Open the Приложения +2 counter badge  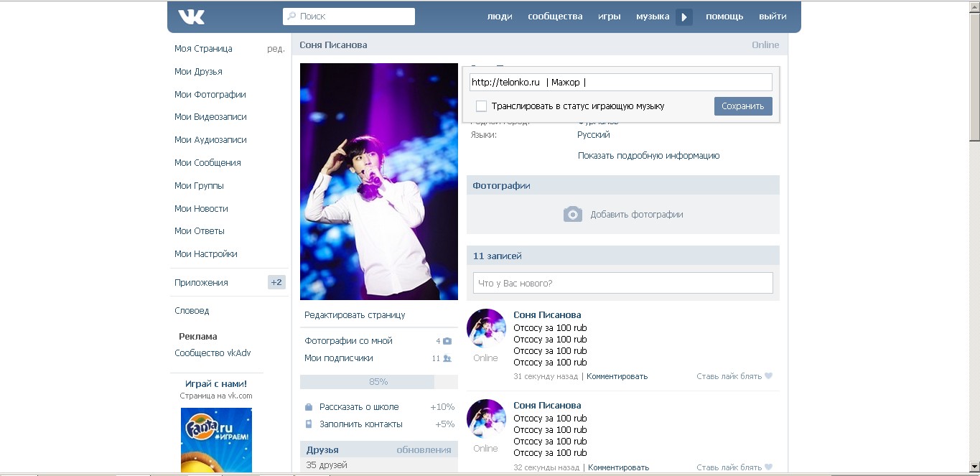point(276,282)
